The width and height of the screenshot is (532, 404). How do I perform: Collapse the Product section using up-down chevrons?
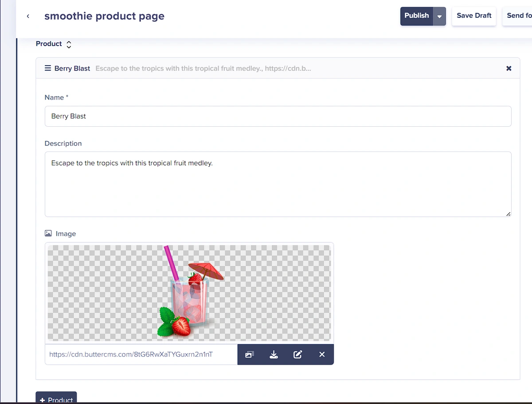point(69,44)
